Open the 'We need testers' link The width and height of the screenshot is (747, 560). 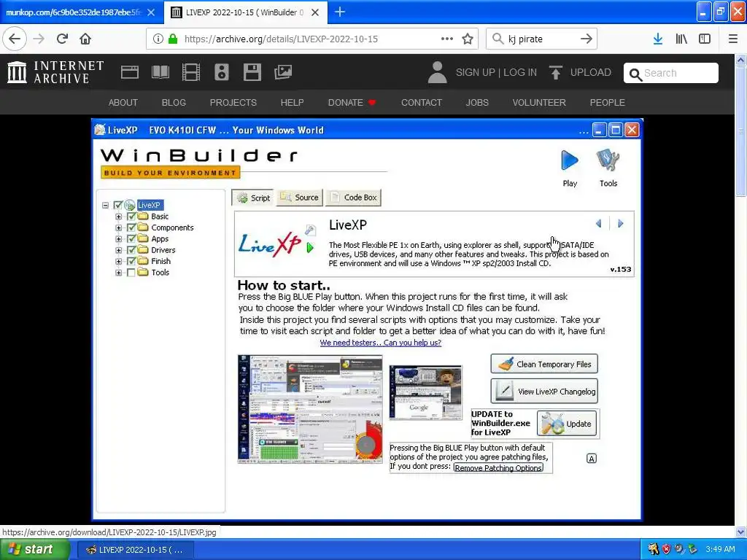tap(380, 343)
